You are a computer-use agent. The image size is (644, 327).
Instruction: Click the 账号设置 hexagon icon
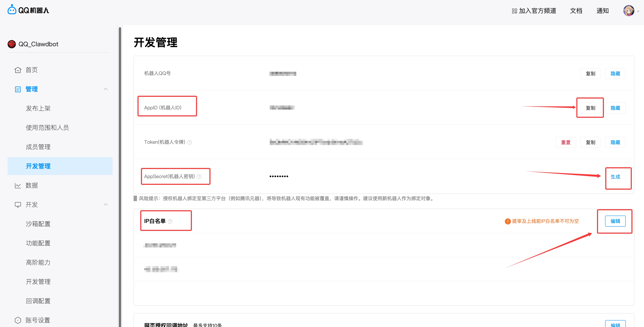tap(18, 320)
